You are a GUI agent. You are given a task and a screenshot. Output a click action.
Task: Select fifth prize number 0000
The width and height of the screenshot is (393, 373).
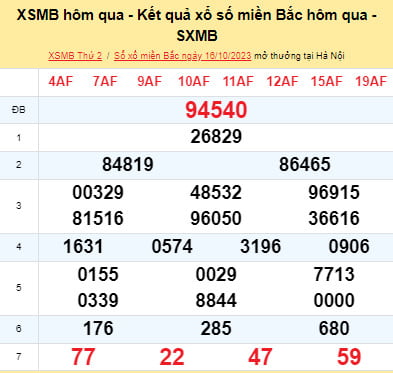click(334, 300)
